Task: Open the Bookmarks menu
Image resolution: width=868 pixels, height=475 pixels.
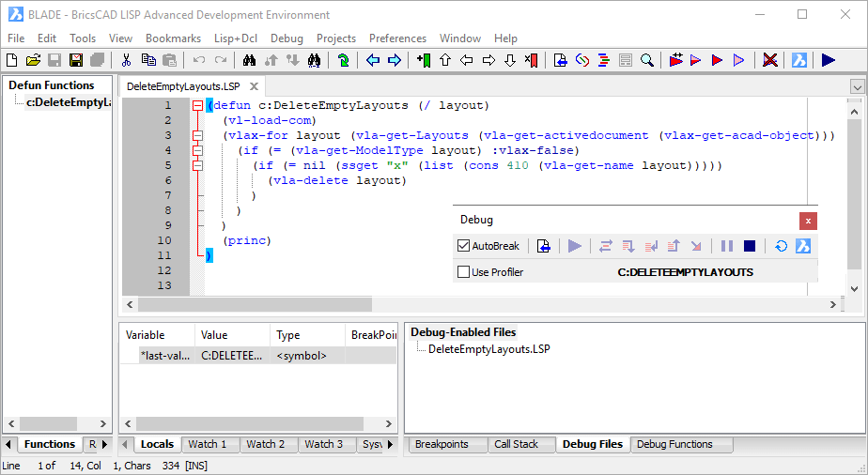Action: pos(173,38)
